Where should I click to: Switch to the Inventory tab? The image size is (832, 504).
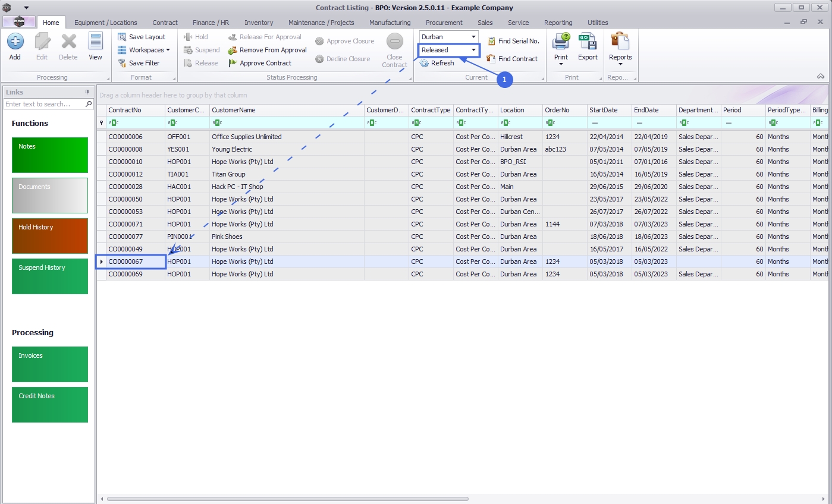[x=259, y=23]
